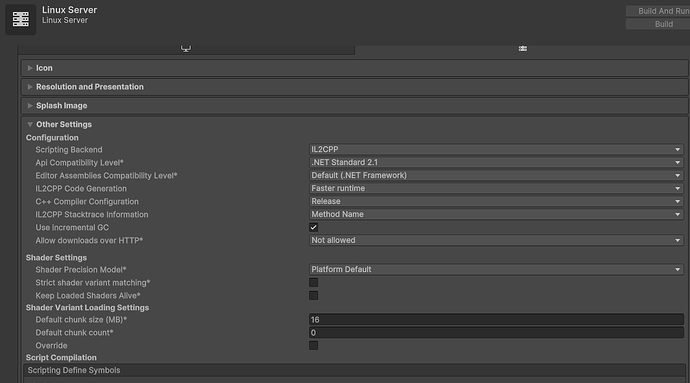Disable Use incremental GC checkbox

tap(313, 228)
